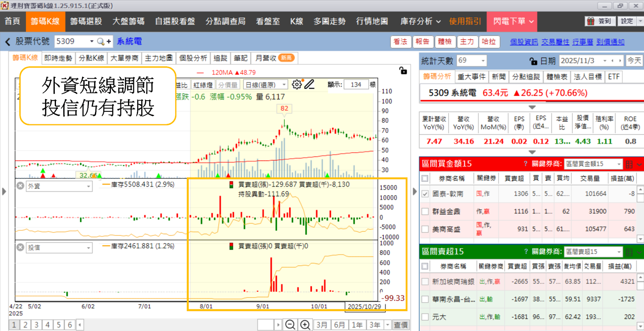Show previous chart layout pages arrow
This screenshot has width=644, height=331.
pyautogui.click(x=80, y=325)
